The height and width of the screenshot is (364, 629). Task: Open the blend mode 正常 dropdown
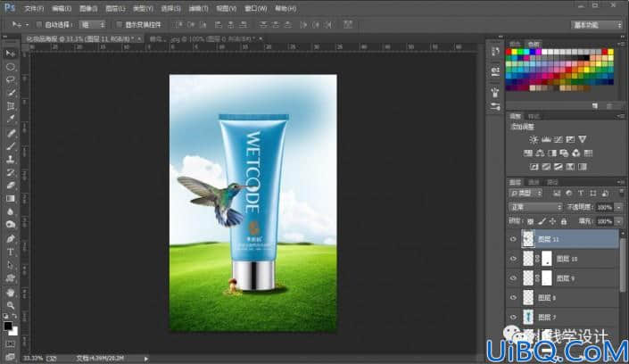(535, 207)
